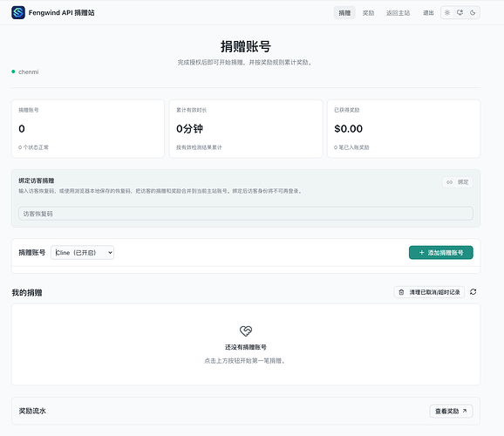504x436 pixels.
Task: Click 退出 to log out
Action: point(428,13)
